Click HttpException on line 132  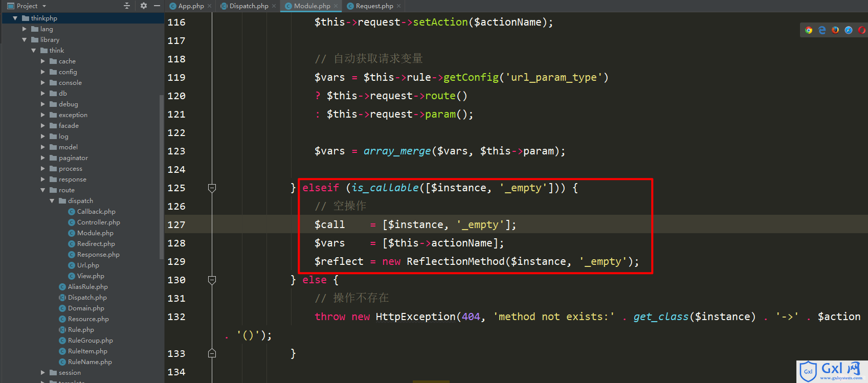(415, 317)
